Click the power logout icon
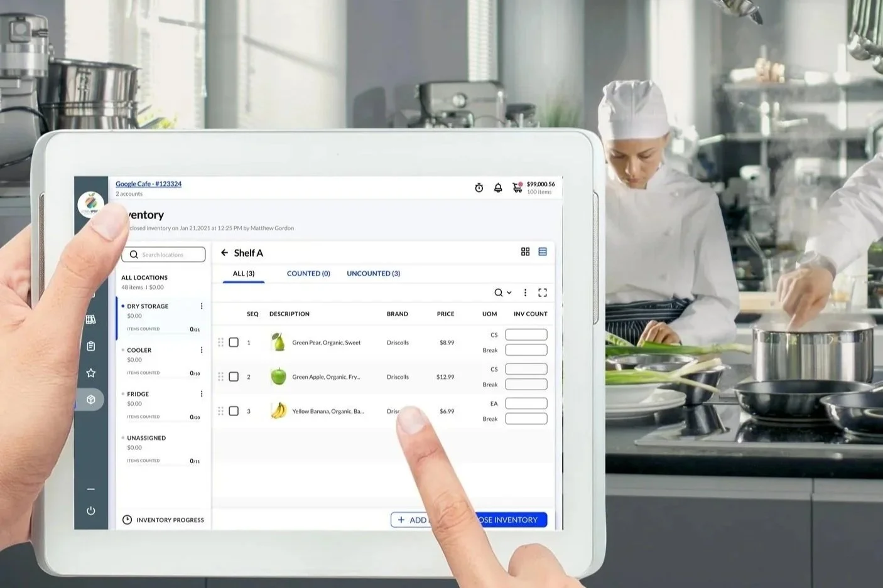The height and width of the screenshot is (588, 883). [91, 511]
